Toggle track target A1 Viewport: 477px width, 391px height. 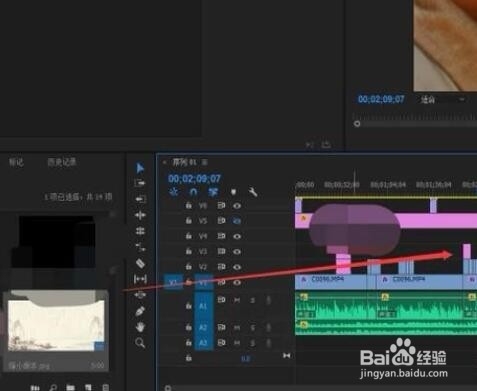point(203,305)
